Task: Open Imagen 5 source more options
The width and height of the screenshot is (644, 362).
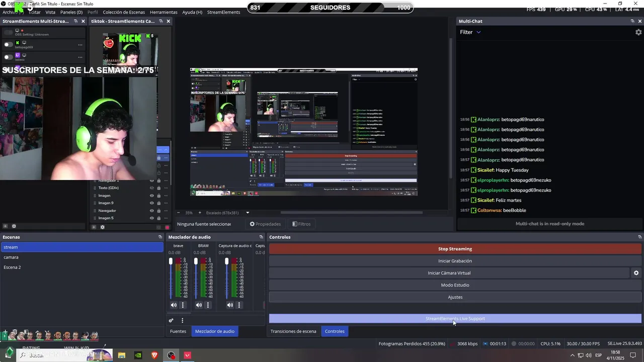Action: point(167,218)
